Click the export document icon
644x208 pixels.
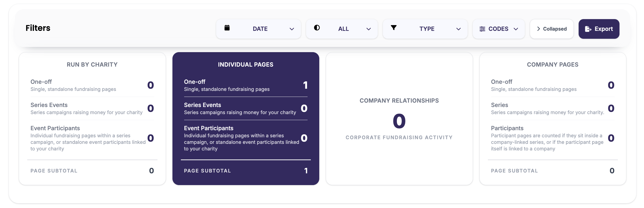(x=588, y=29)
